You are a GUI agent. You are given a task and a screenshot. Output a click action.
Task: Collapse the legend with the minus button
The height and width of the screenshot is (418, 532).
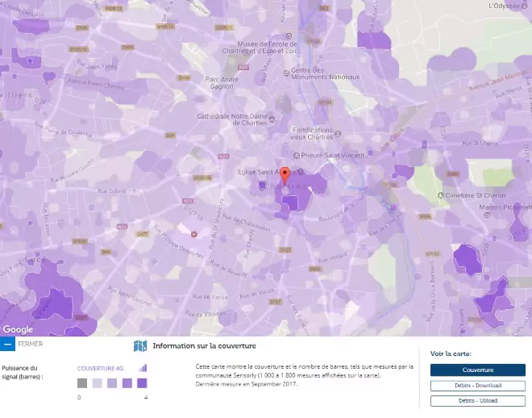pyautogui.click(x=7, y=344)
